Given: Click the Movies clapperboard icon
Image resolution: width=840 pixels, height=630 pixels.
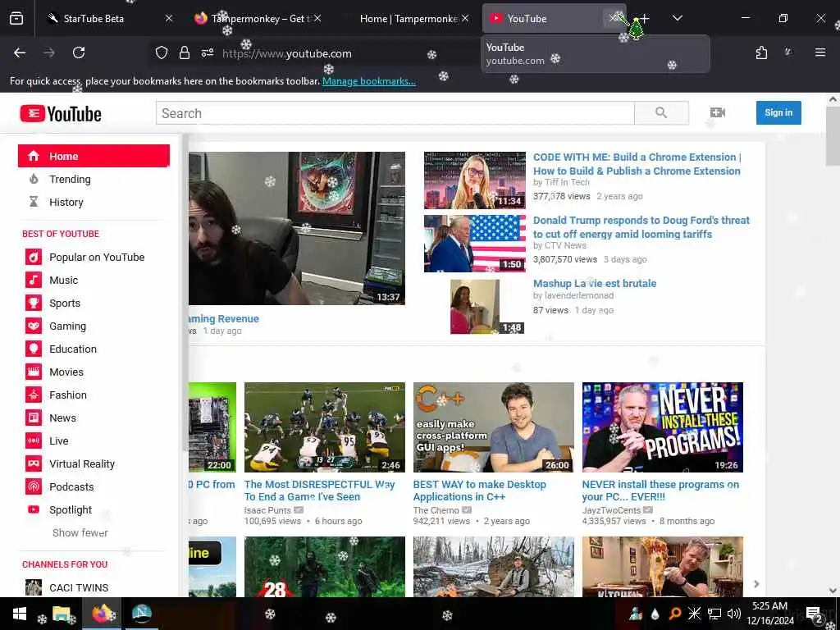Looking at the screenshot, I should click(x=33, y=372).
